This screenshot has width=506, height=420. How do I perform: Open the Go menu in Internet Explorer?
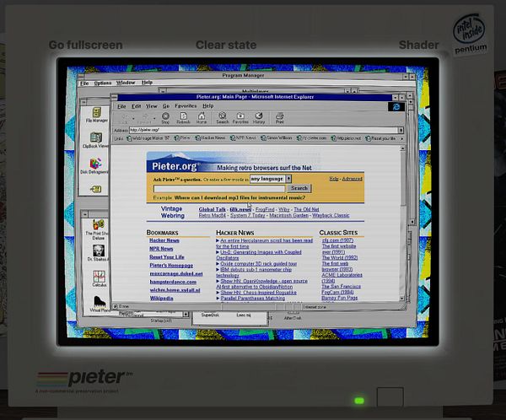166,106
